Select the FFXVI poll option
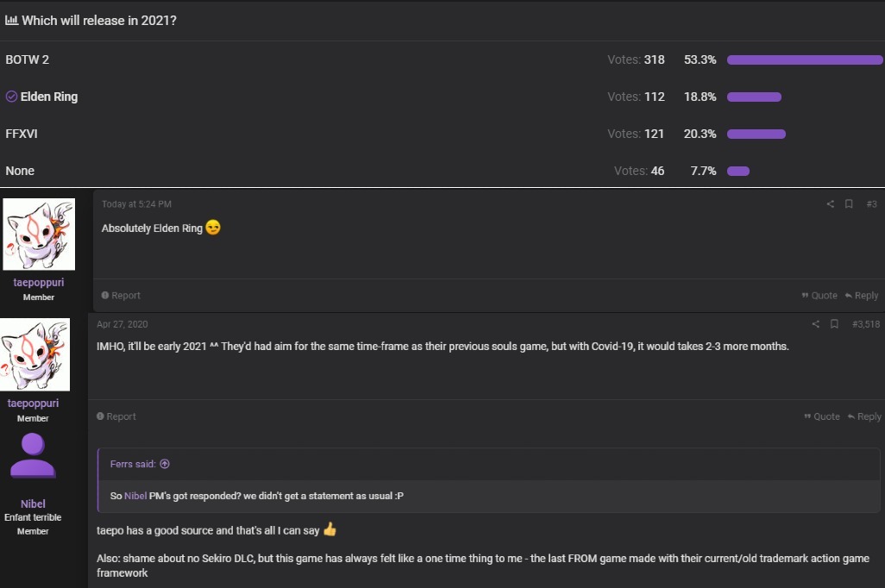The height and width of the screenshot is (588, 885). (22, 134)
